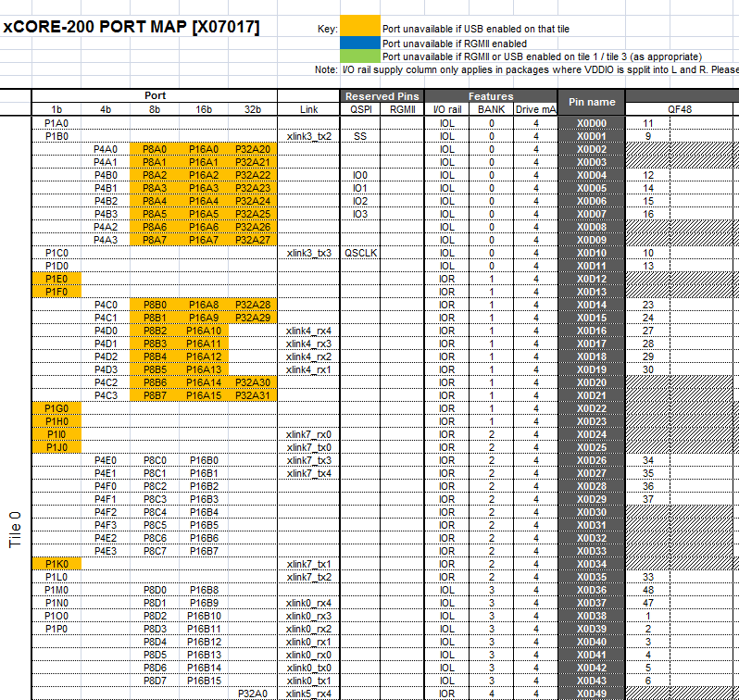Click cell P8C3
The height and width of the screenshot is (700, 739).
[155, 499]
